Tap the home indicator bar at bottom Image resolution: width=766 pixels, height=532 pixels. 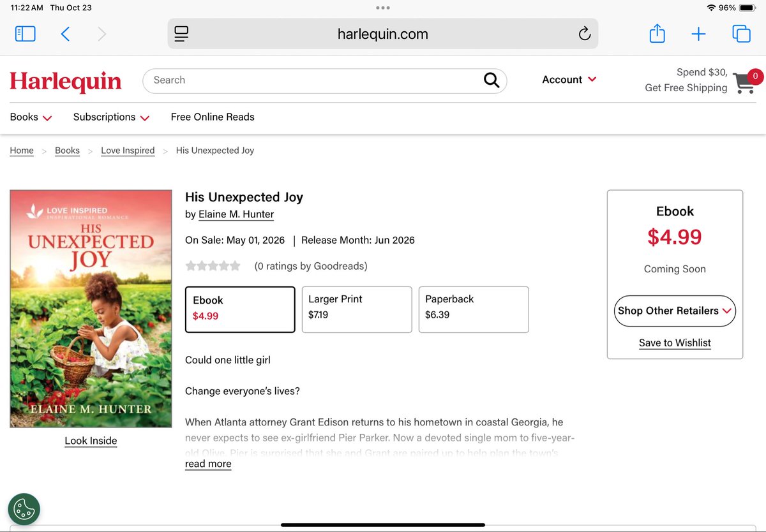click(x=383, y=525)
